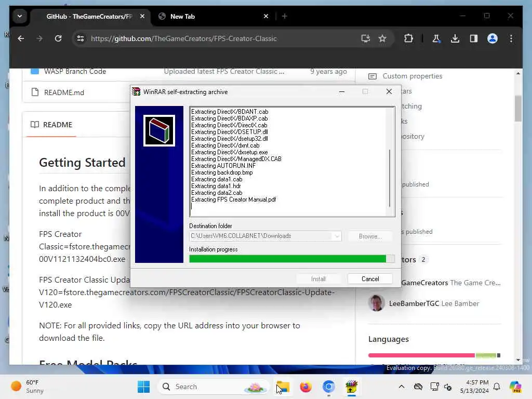532x399 pixels.
Task: Open the Chrome profile avatar
Action: pyautogui.click(x=493, y=38)
